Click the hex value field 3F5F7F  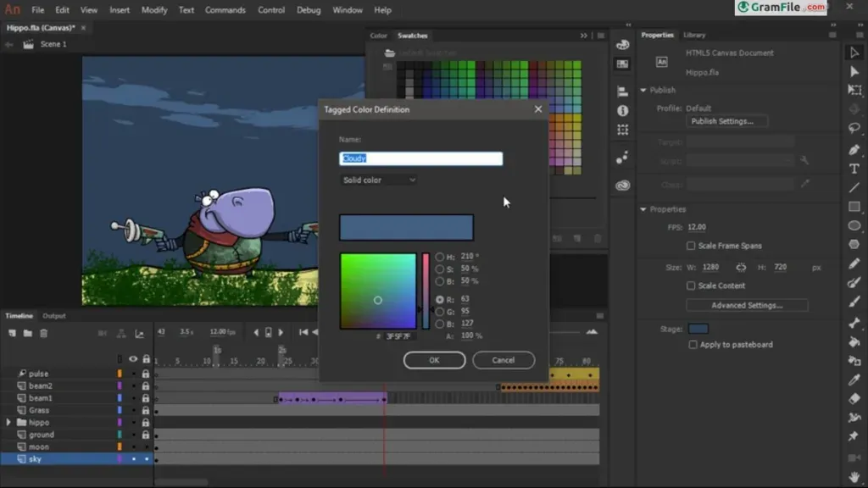(x=398, y=336)
